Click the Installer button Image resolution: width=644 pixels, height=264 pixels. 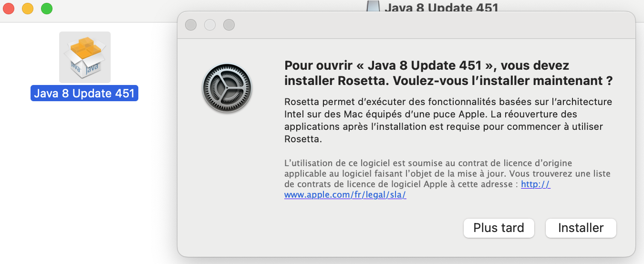click(581, 228)
